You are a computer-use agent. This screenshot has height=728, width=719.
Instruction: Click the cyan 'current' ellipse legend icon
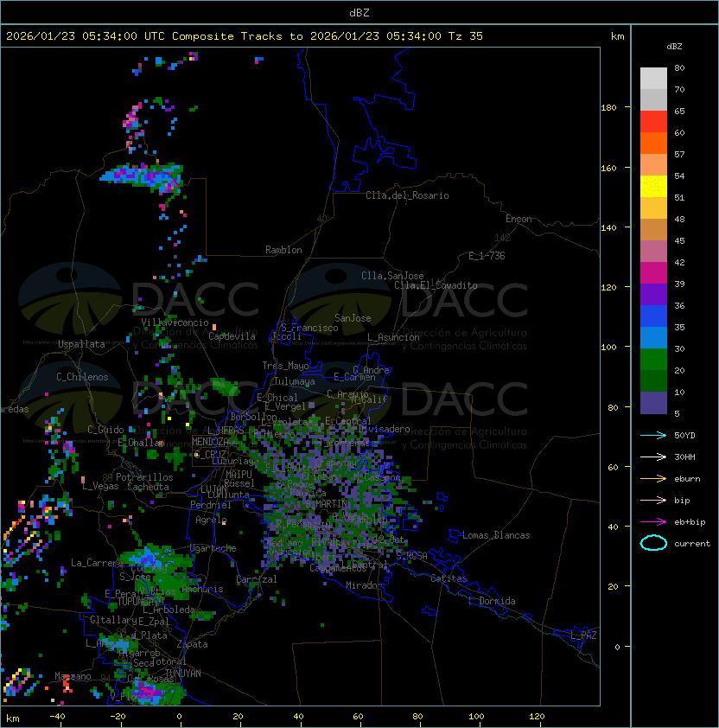(x=653, y=543)
